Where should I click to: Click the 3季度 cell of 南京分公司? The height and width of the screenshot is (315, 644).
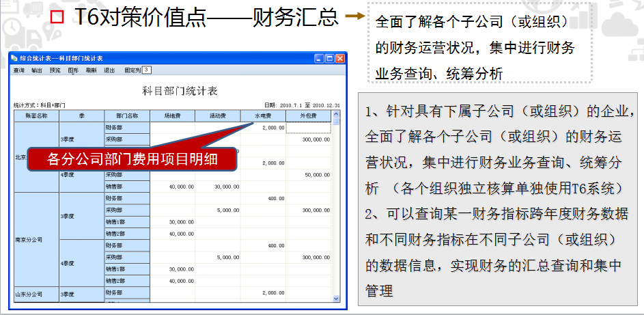click(x=82, y=216)
